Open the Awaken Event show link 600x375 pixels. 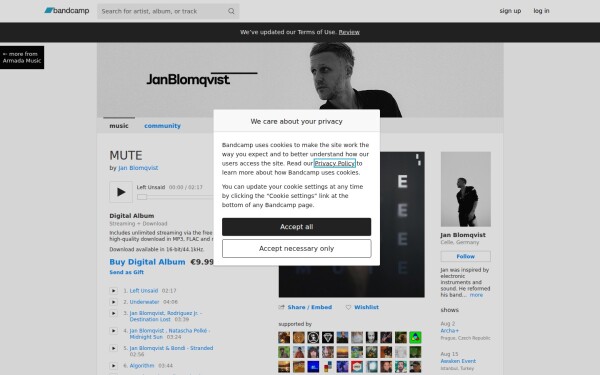click(458, 361)
